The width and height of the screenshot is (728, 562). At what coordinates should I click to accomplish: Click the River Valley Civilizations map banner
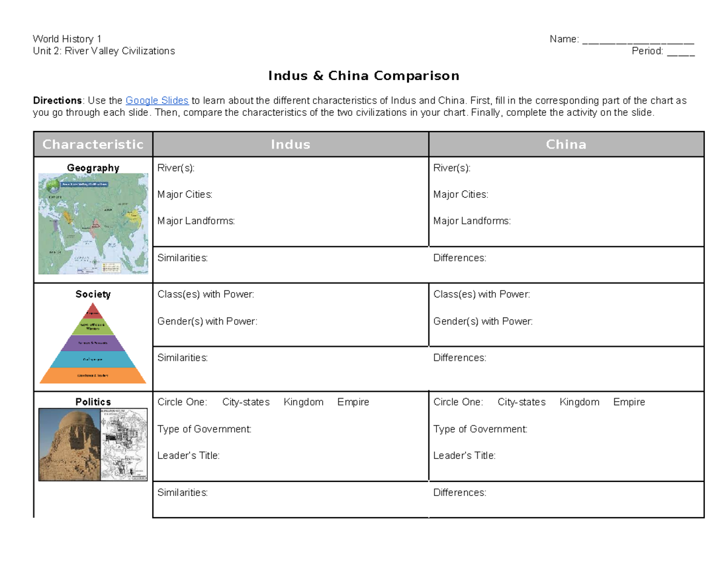coord(84,184)
